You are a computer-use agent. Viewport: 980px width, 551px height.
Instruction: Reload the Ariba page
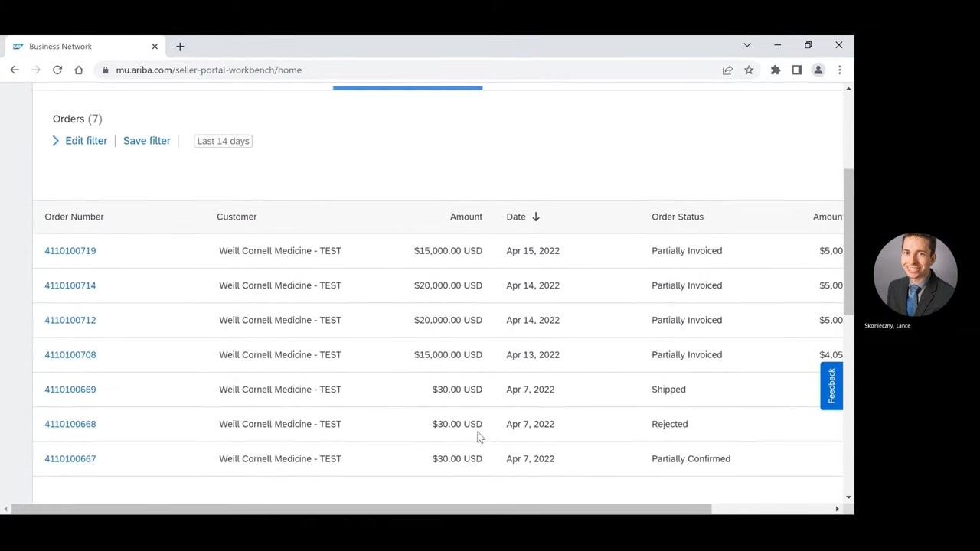click(x=57, y=70)
